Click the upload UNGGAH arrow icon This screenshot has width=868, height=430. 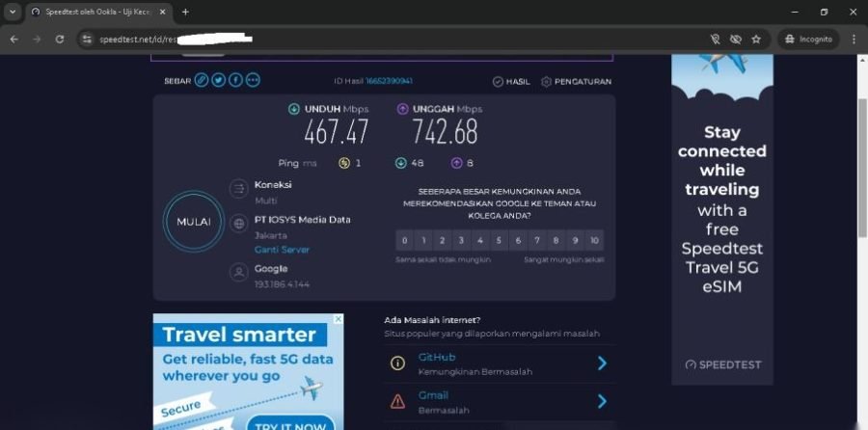tap(402, 109)
